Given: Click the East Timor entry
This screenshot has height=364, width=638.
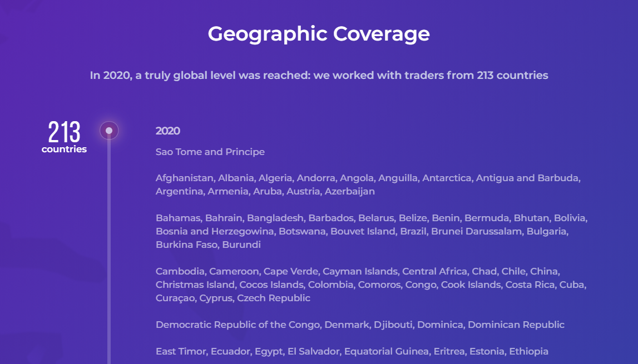Looking at the screenshot, I should click(181, 351).
